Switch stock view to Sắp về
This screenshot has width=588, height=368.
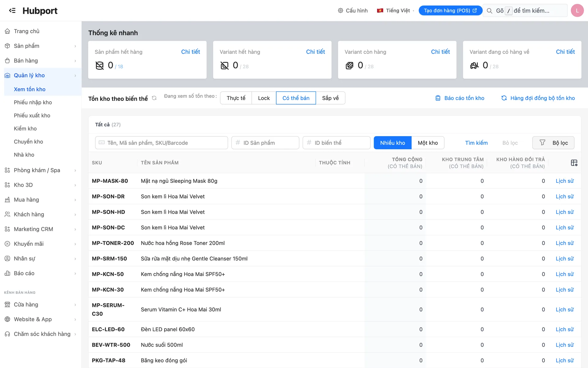coord(330,98)
